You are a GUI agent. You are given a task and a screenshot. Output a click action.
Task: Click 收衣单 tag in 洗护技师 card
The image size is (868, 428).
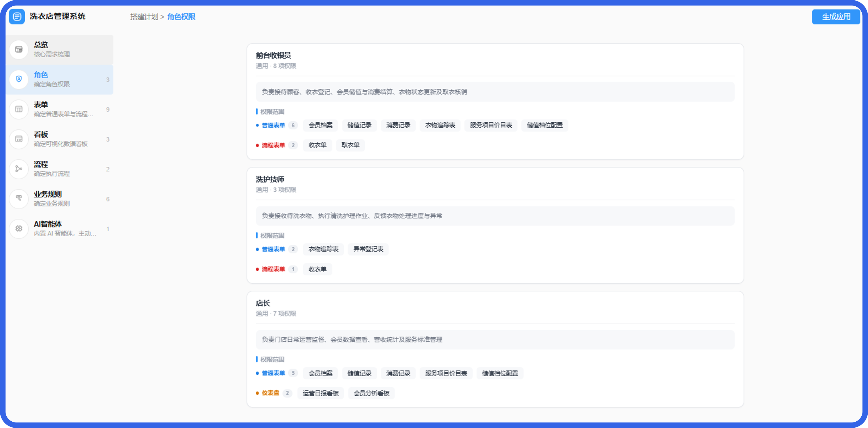coord(317,269)
